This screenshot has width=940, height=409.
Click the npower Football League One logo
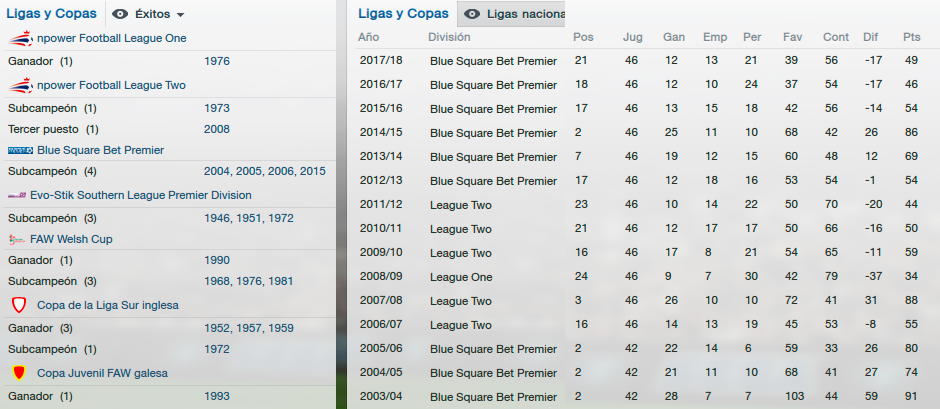tap(20, 38)
